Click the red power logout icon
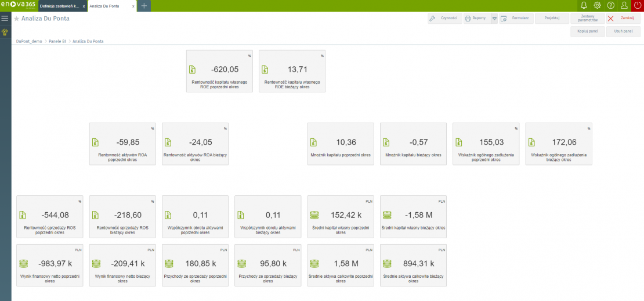Viewport: 644px width, 301px height. pyautogui.click(x=638, y=5)
